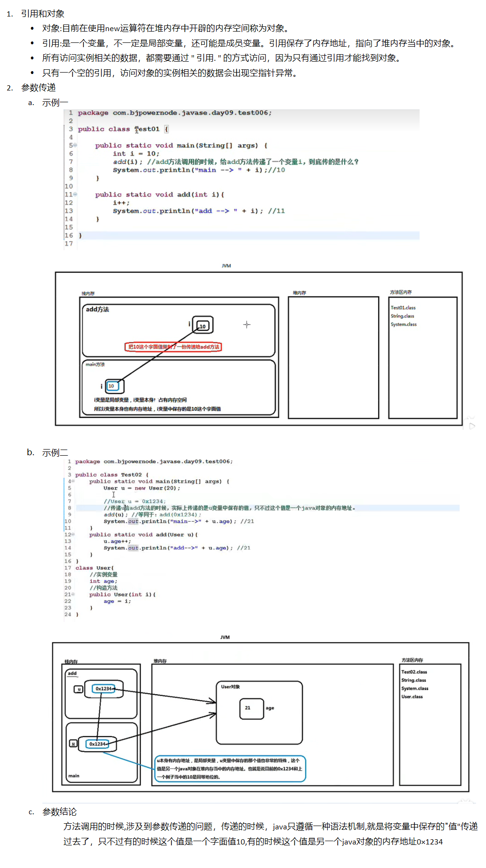Click println "add --> " line with //11
This screenshot has height=868, width=486.
199,211
